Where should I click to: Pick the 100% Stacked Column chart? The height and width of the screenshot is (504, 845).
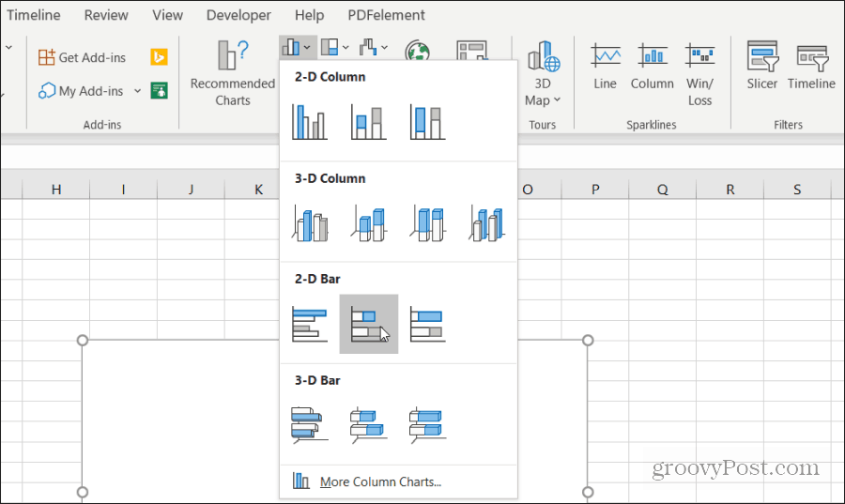[427, 122]
